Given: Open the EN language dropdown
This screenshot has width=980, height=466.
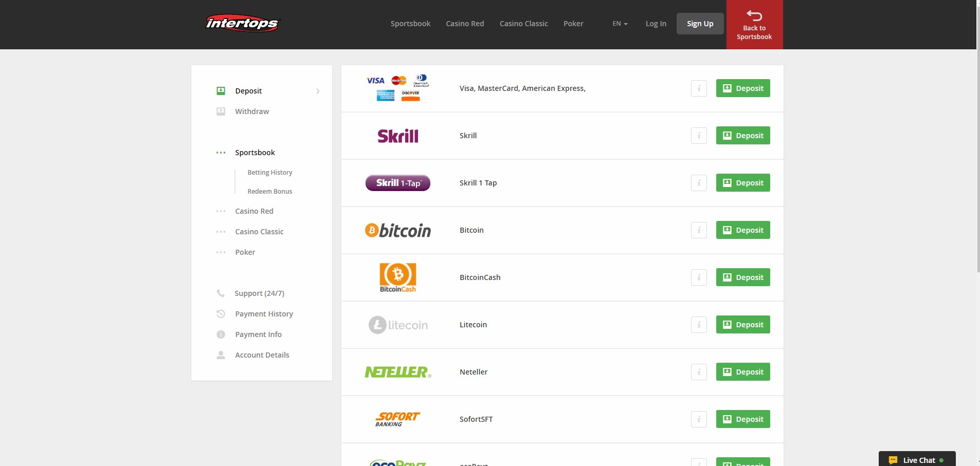Looking at the screenshot, I should pos(620,24).
